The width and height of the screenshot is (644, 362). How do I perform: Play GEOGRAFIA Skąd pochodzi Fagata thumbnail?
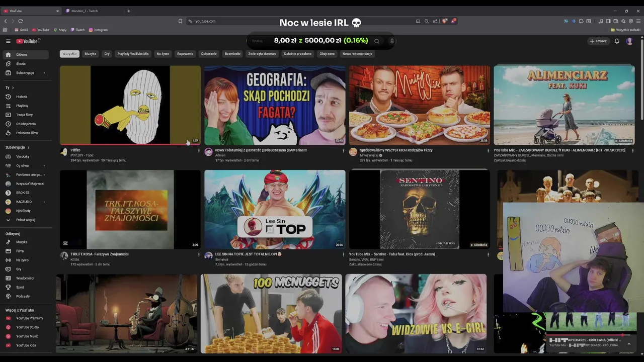tap(275, 105)
